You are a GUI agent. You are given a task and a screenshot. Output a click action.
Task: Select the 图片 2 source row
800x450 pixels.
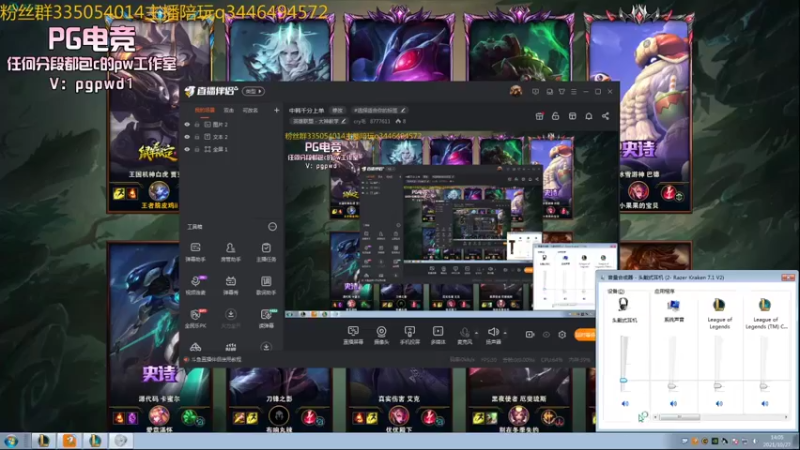[231, 124]
